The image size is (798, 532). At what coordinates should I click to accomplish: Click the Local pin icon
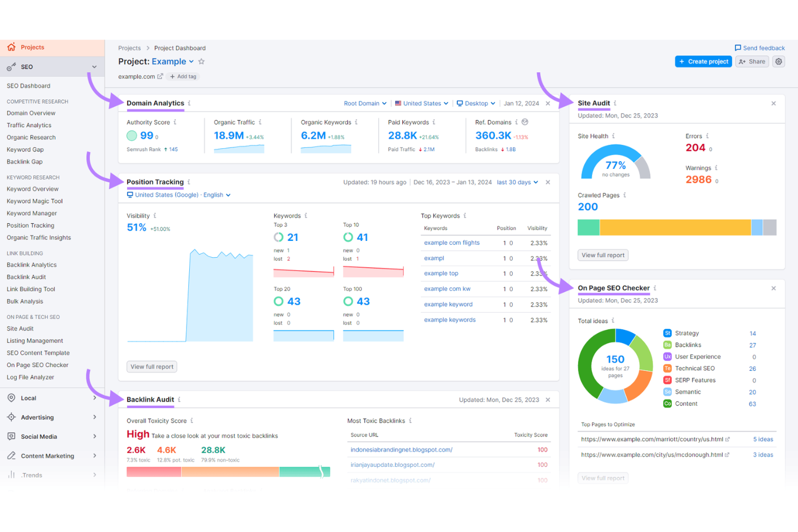point(11,398)
